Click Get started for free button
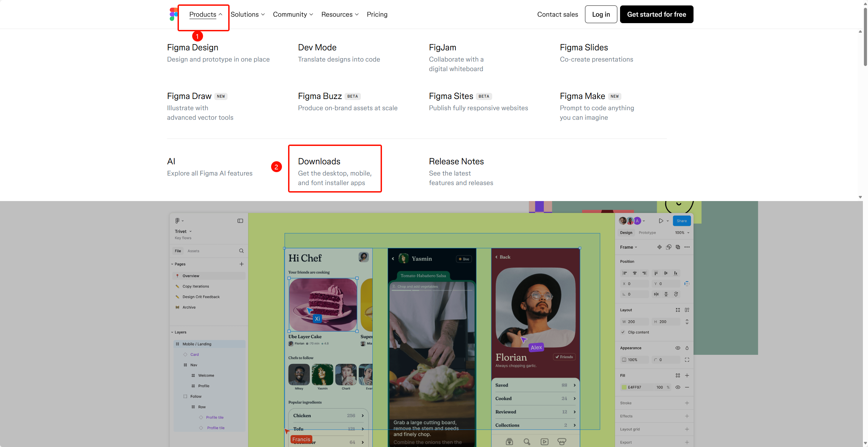 coord(656,14)
